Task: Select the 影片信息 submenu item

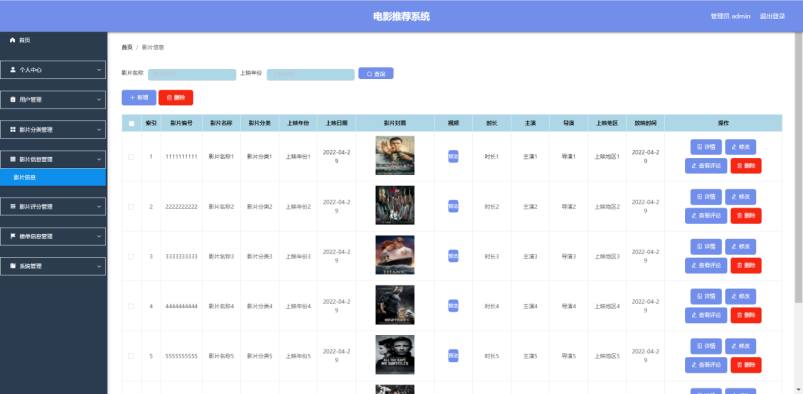Action: click(53, 177)
